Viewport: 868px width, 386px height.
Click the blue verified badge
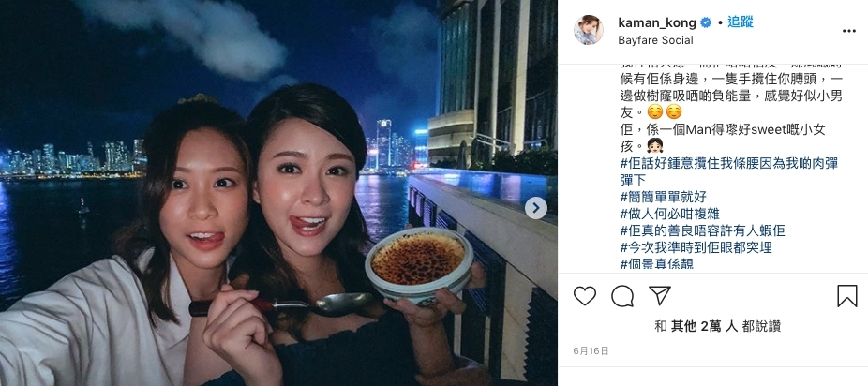706,22
